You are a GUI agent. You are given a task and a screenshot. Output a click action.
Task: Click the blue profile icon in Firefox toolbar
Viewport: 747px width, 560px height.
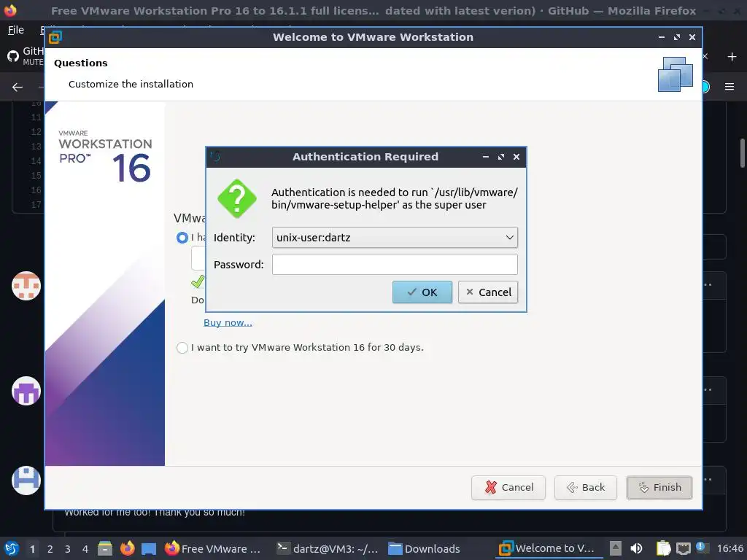pos(706,87)
